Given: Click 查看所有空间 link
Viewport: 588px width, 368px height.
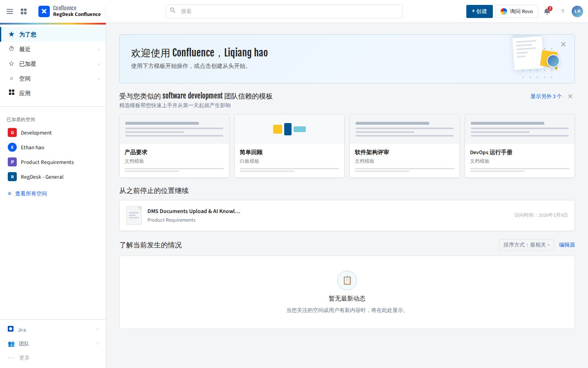Looking at the screenshot, I should point(31,194).
